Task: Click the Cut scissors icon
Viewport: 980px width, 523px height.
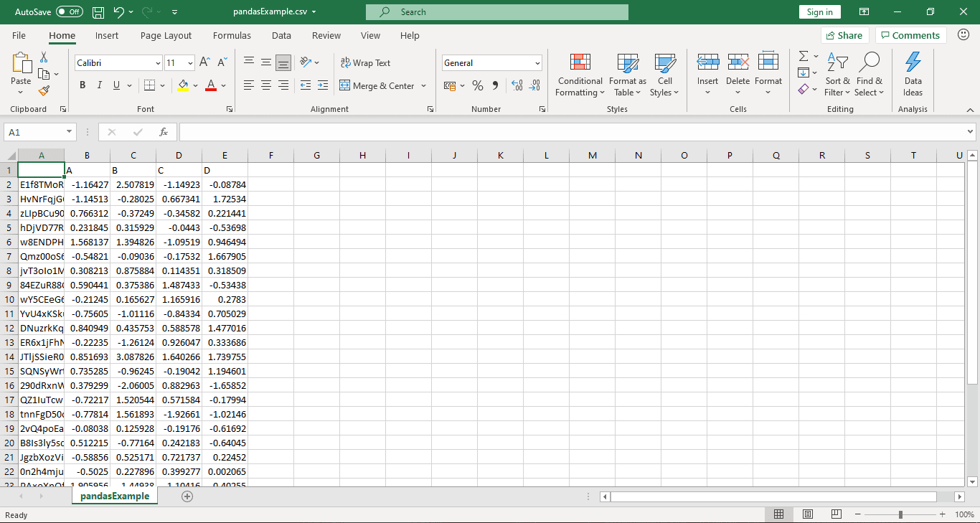Action: 44,57
